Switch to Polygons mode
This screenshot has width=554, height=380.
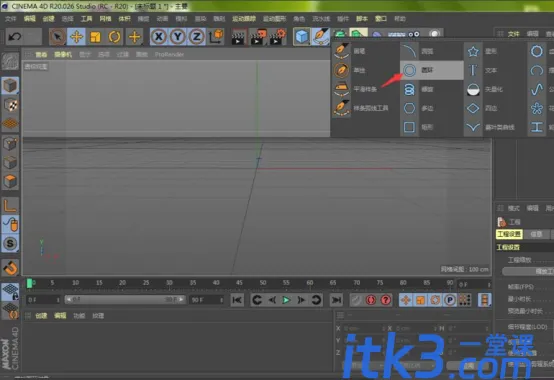(10, 181)
